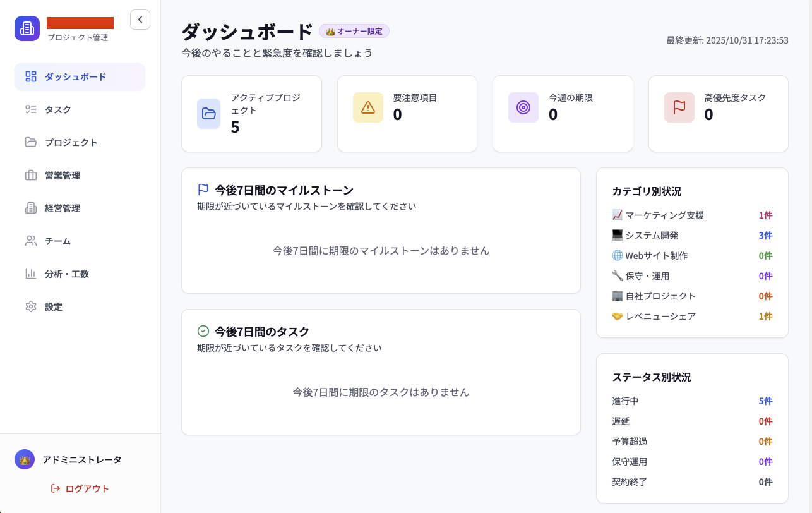Select the ダッシュボード grid icon
The width and height of the screenshot is (812, 513).
point(30,76)
